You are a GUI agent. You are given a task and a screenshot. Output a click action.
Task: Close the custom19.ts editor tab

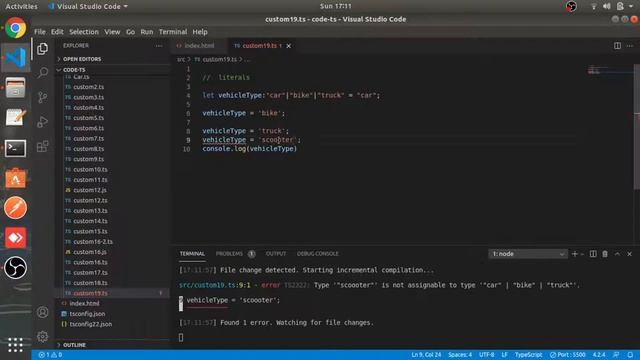[x=289, y=46]
